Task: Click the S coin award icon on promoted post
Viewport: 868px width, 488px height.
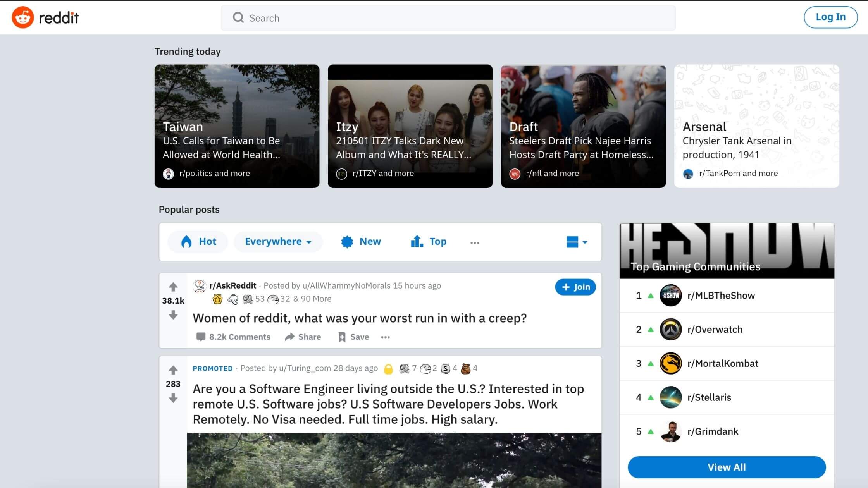Action: (446, 368)
